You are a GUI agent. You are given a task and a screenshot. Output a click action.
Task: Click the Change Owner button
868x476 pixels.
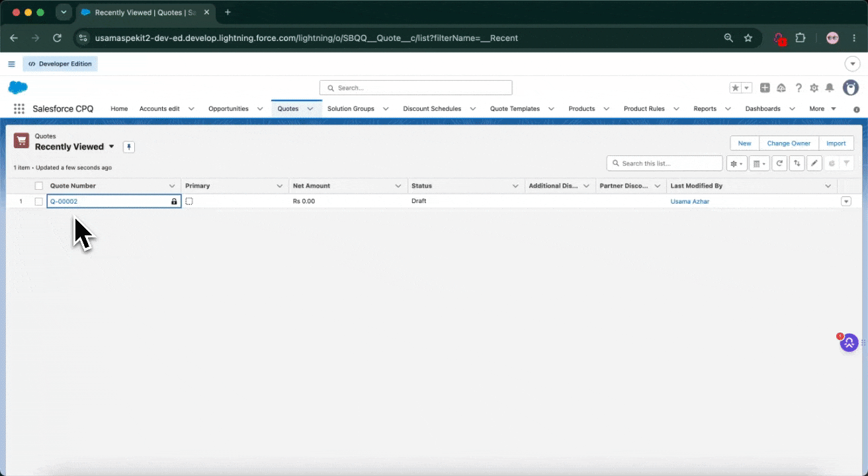click(x=789, y=143)
